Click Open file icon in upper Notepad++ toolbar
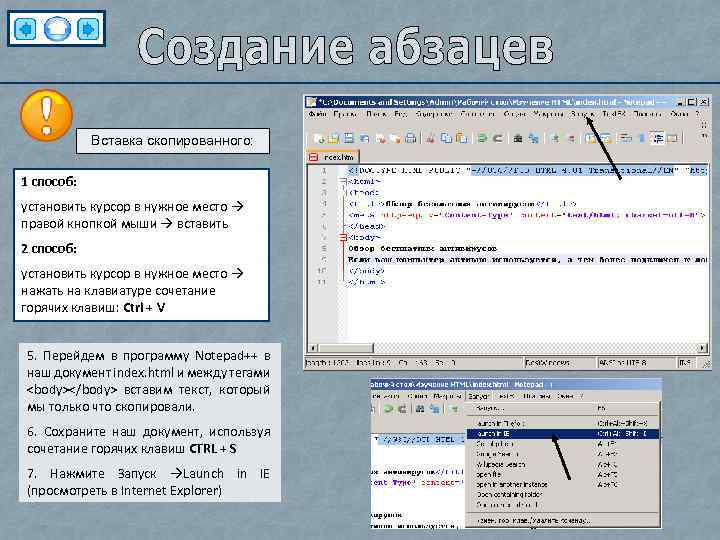Screen dimensions: 720x540 pyautogui.click(x=334, y=138)
